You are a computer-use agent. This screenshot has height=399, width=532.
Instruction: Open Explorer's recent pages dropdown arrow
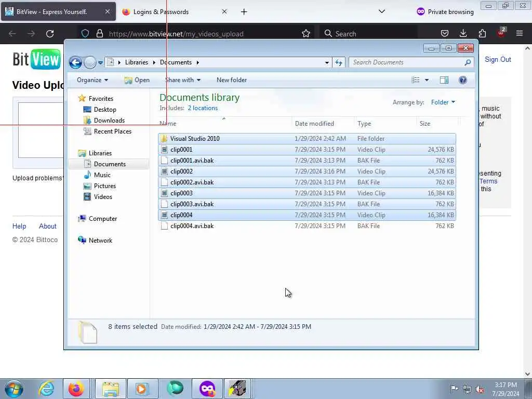pyautogui.click(x=100, y=63)
